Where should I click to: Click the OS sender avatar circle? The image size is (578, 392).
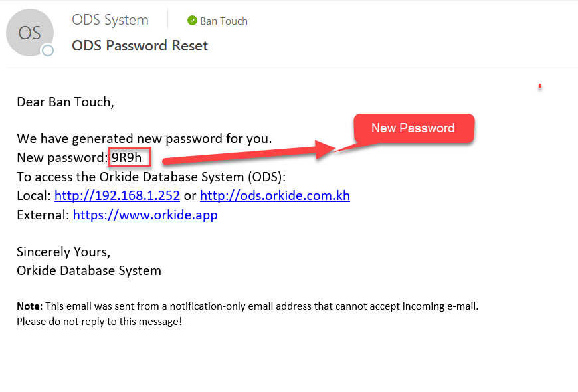(29, 32)
